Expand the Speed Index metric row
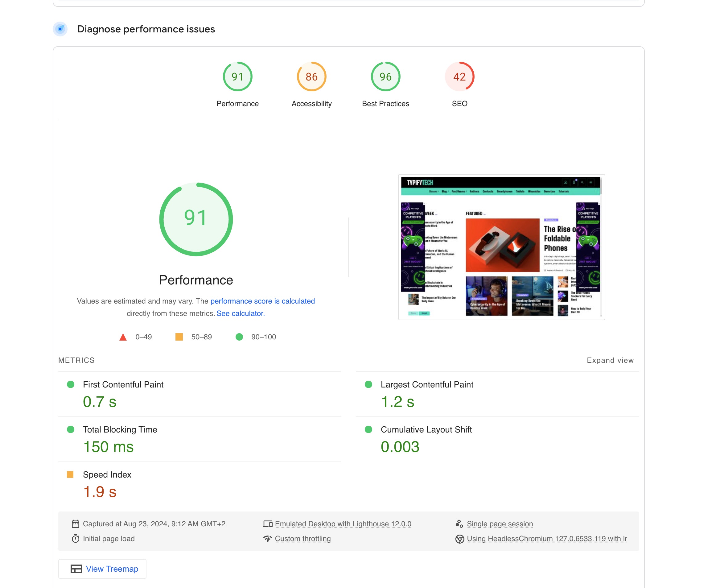This screenshot has width=716, height=588. (107, 475)
